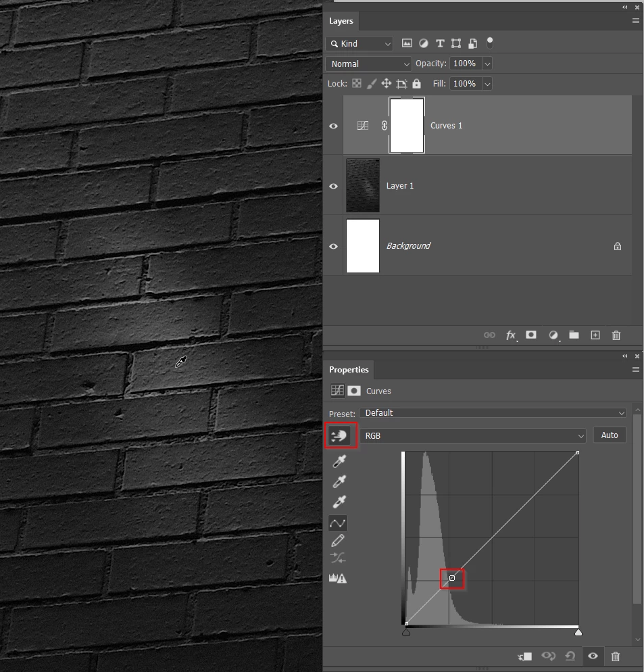The width and height of the screenshot is (644, 672).
Task: Expand the Opacity slider arrow
Action: (487, 64)
